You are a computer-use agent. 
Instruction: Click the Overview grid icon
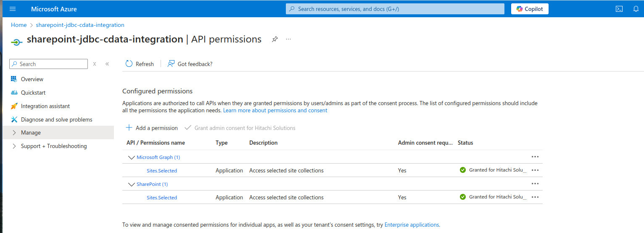[14, 79]
